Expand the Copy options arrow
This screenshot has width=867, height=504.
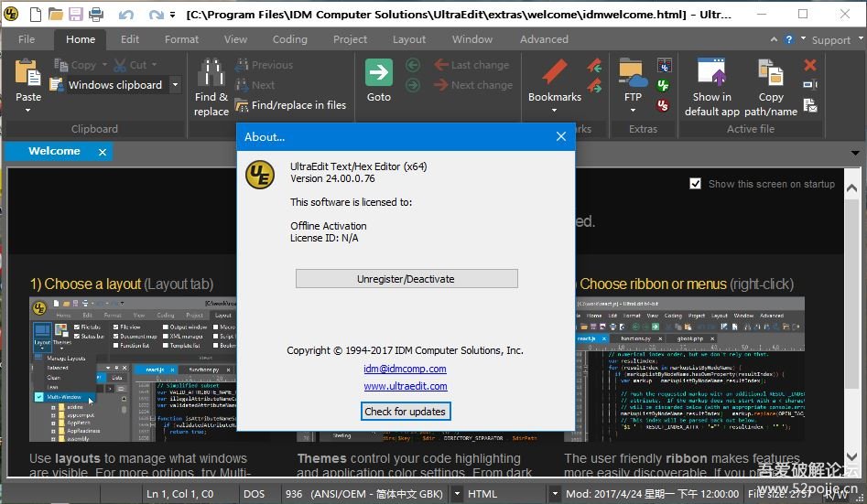[x=104, y=65]
